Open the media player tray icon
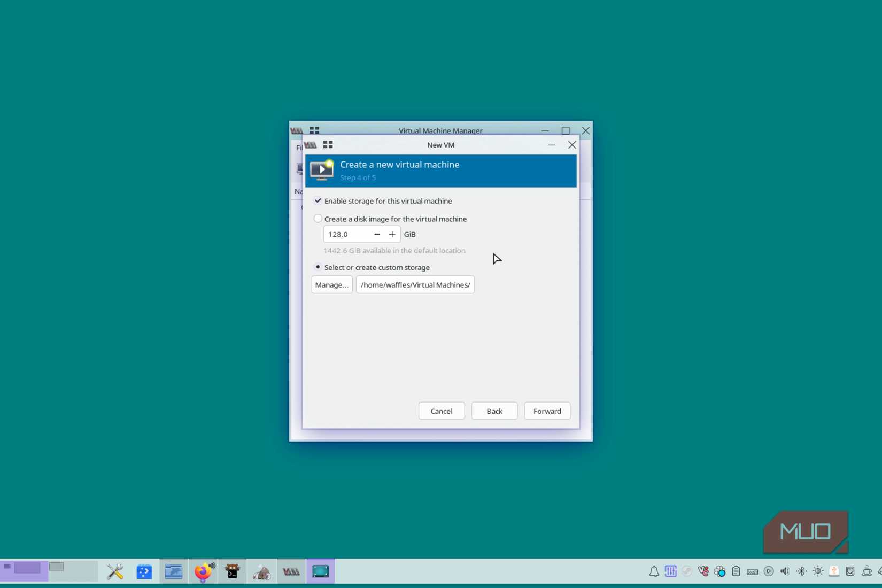This screenshot has height=588, width=882. [x=769, y=571]
